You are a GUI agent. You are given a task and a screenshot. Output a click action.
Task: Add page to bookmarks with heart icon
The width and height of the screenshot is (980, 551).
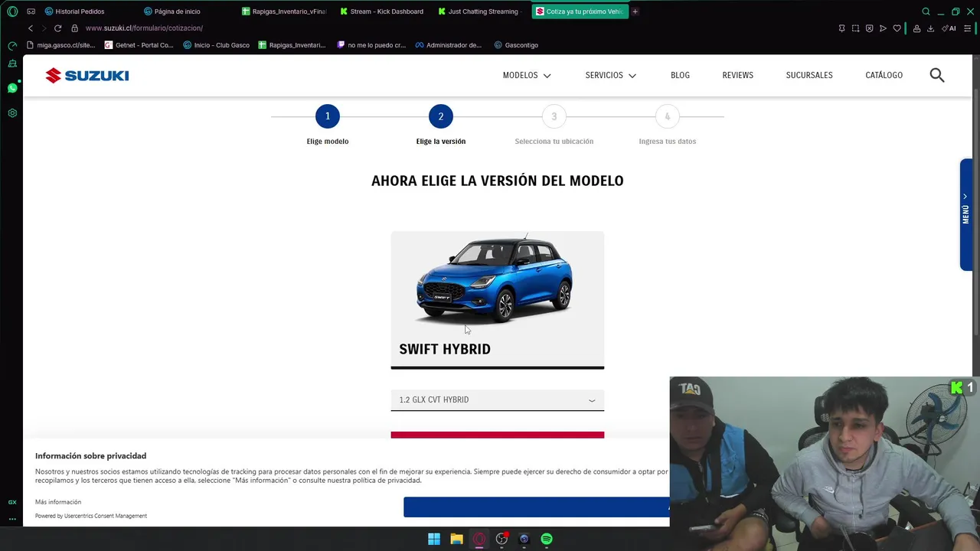[897, 28]
